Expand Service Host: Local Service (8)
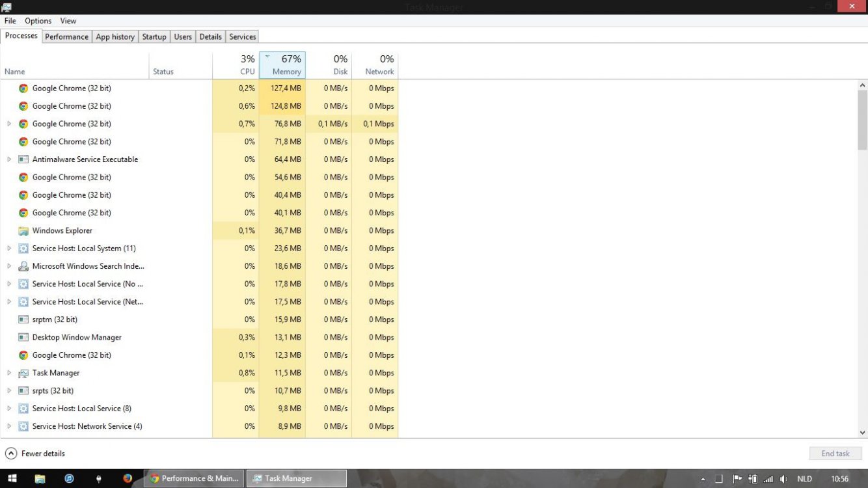Screen dimensions: 868x488 point(9,409)
